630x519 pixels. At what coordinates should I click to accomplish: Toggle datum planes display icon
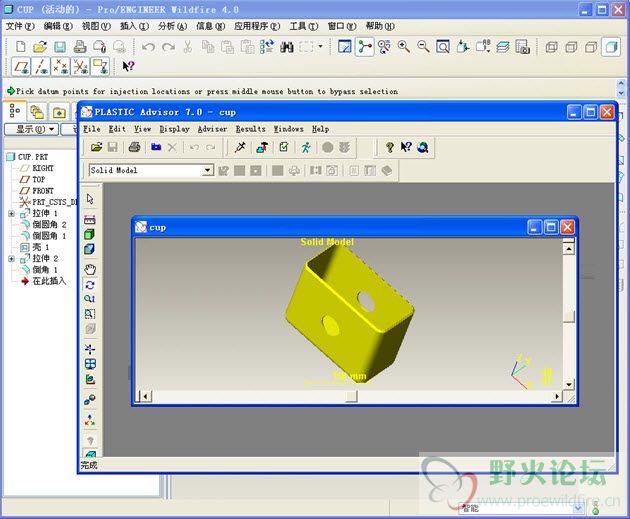pos(21,66)
